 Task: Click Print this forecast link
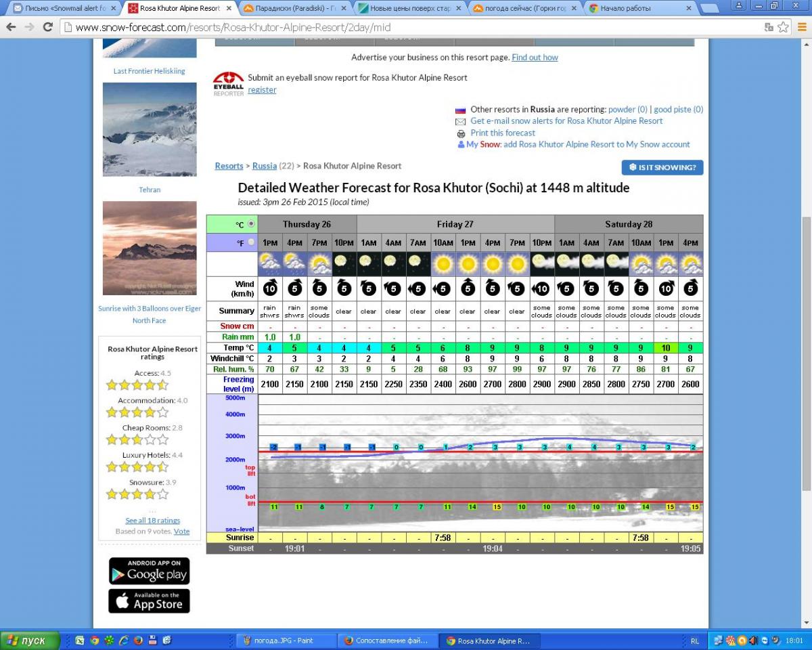503,133
